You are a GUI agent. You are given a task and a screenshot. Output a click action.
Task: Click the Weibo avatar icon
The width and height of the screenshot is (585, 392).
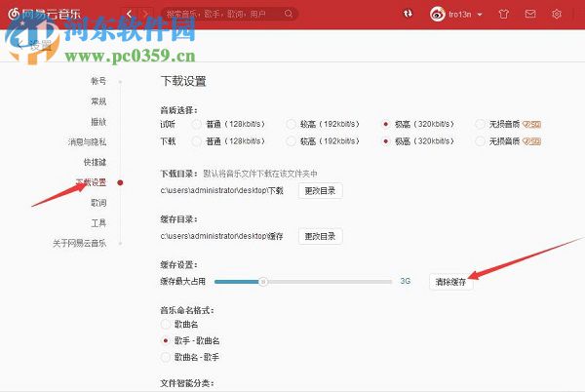click(x=437, y=15)
